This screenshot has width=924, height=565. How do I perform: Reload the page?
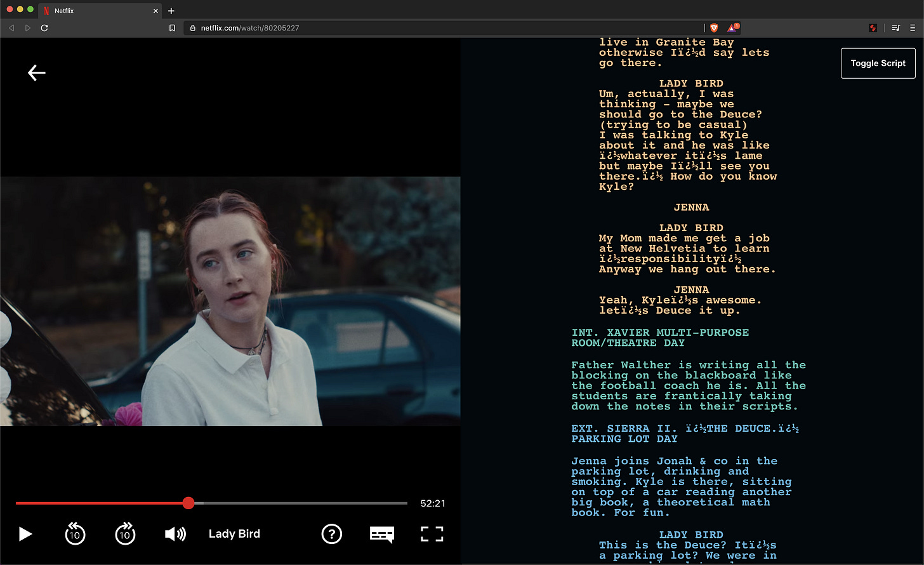click(x=44, y=28)
